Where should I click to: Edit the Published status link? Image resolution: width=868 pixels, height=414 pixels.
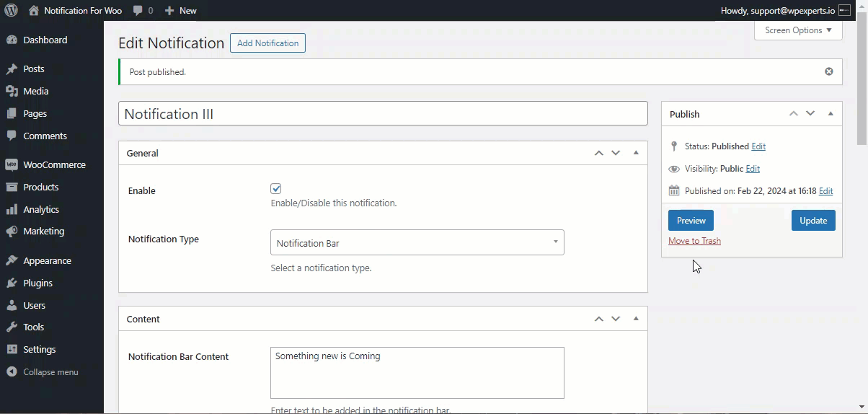[758, 146]
